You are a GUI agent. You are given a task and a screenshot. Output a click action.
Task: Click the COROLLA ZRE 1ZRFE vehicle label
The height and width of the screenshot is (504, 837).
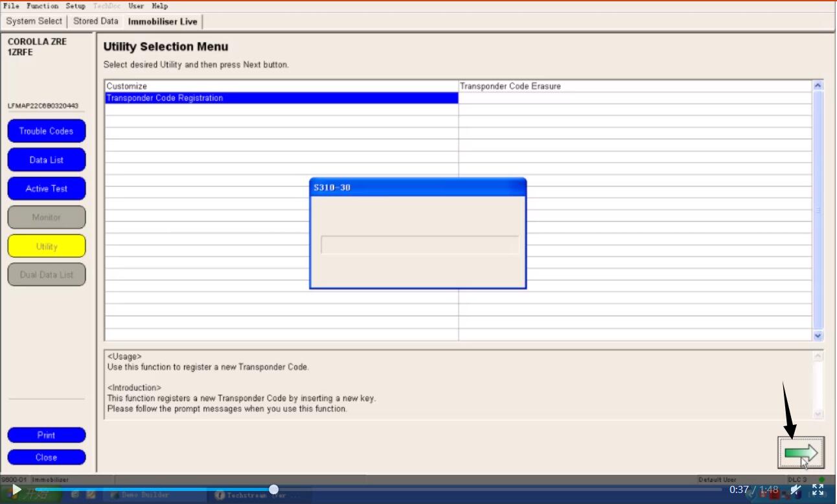[x=37, y=47]
